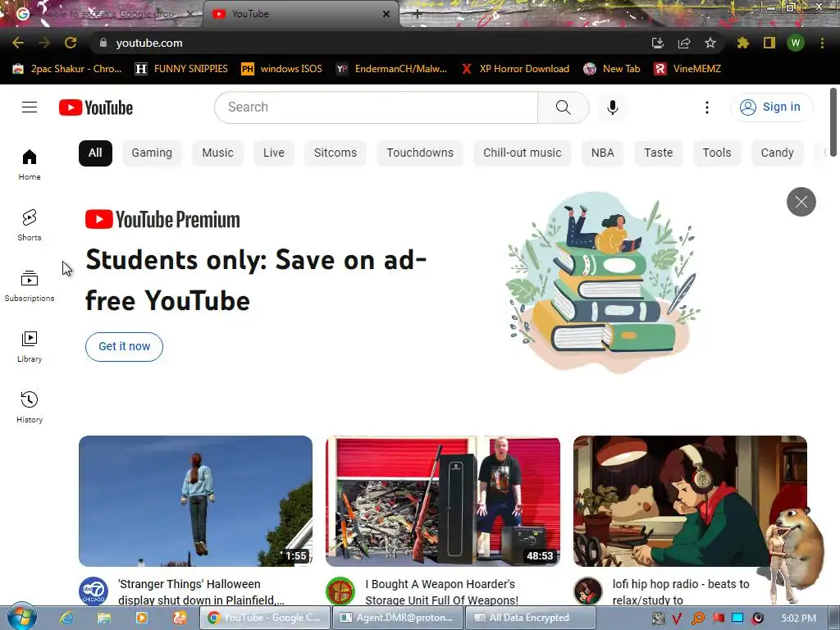Click the YouTube search input field
The width and height of the screenshot is (840, 630).
(376, 107)
